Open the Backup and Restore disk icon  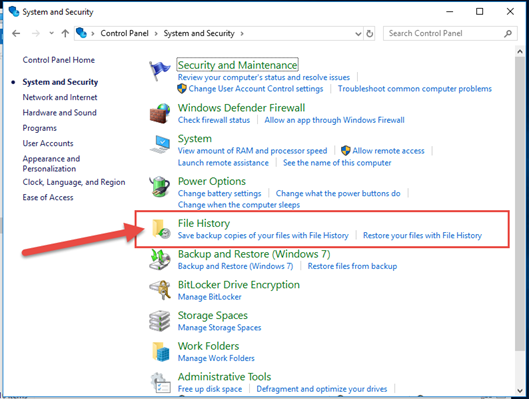click(x=160, y=259)
